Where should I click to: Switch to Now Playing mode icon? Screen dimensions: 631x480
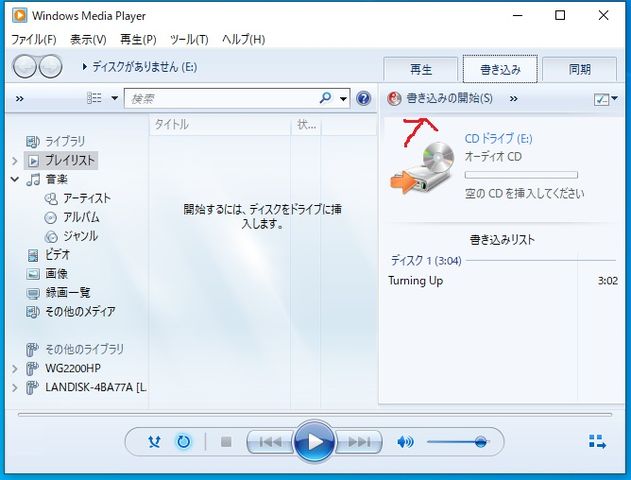tap(597, 441)
